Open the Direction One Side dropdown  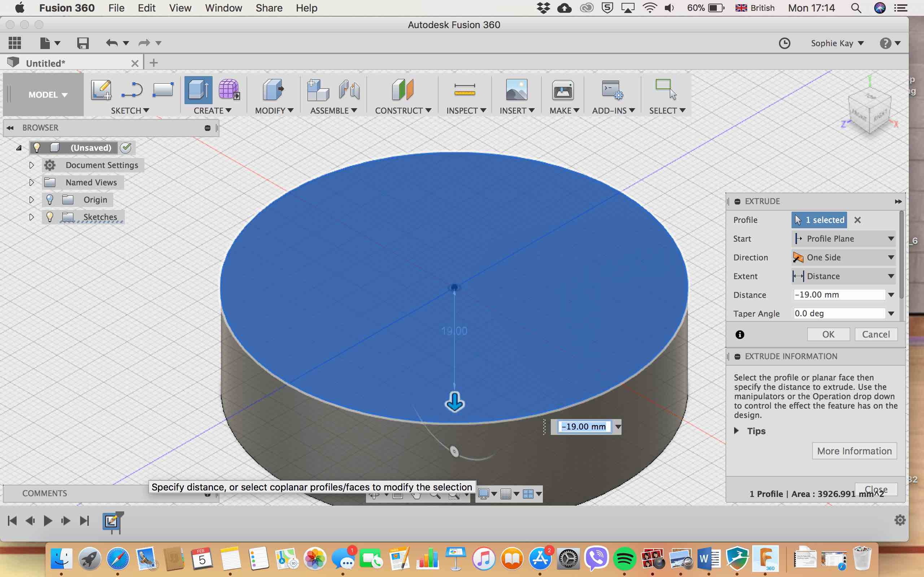click(x=844, y=257)
